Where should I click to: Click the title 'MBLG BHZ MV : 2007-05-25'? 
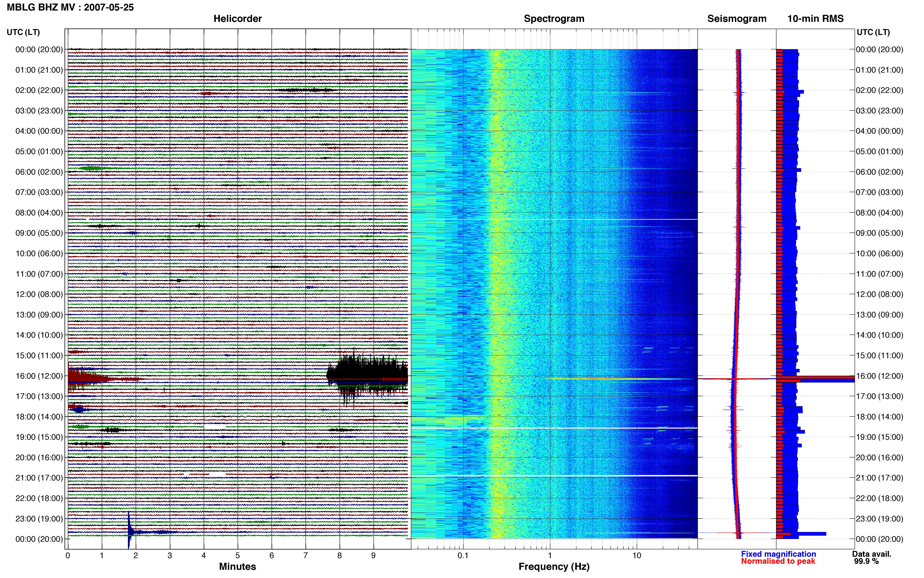click(70, 7)
